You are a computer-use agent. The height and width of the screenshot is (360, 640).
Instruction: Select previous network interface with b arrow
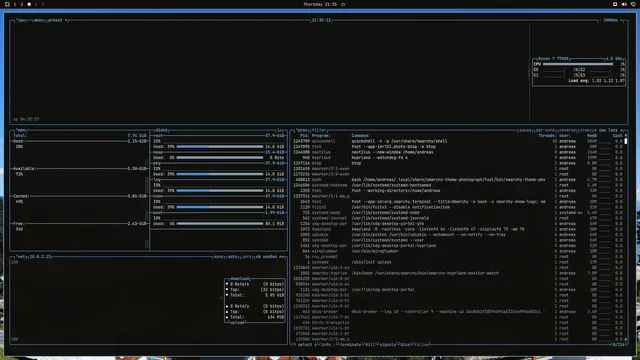tap(258, 257)
